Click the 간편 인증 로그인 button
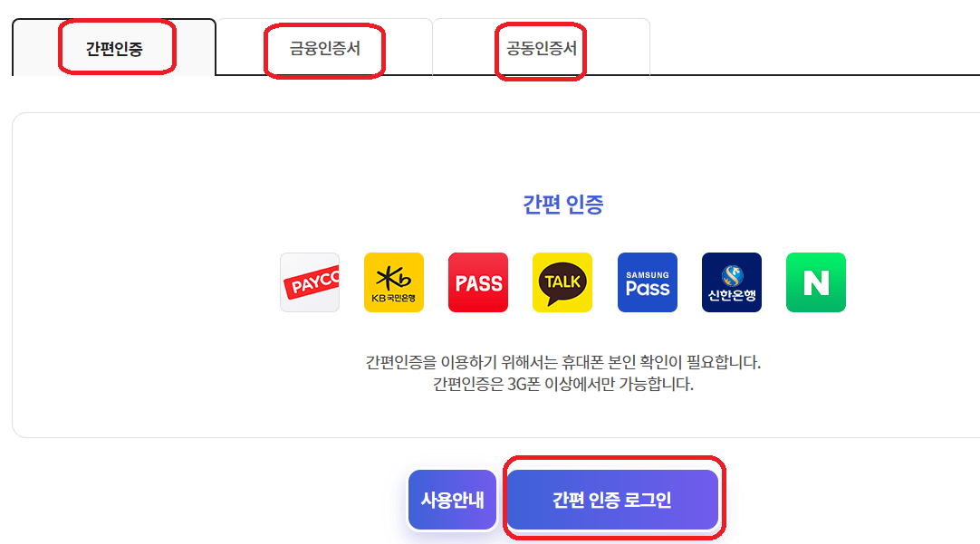 coord(612,500)
